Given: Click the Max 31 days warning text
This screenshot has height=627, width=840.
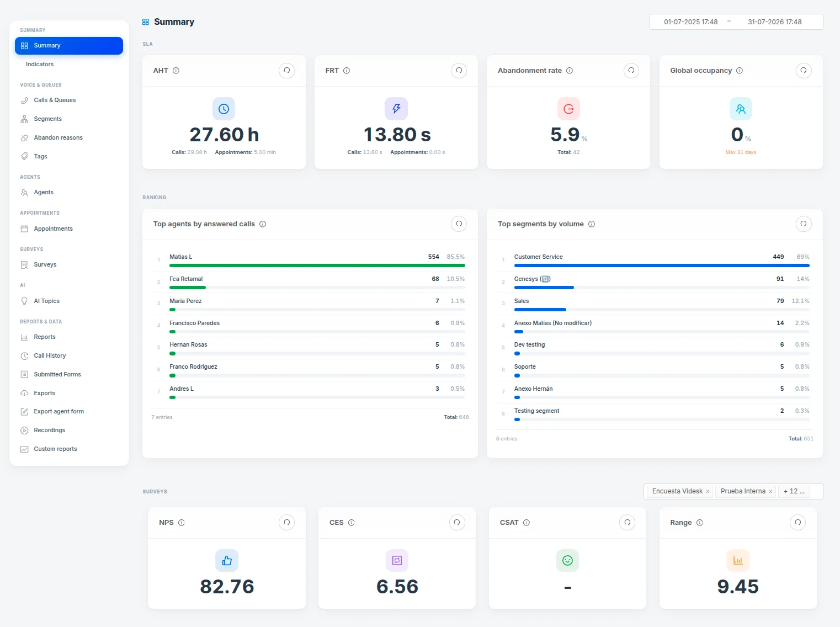Looking at the screenshot, I should [x=741, y=152].
